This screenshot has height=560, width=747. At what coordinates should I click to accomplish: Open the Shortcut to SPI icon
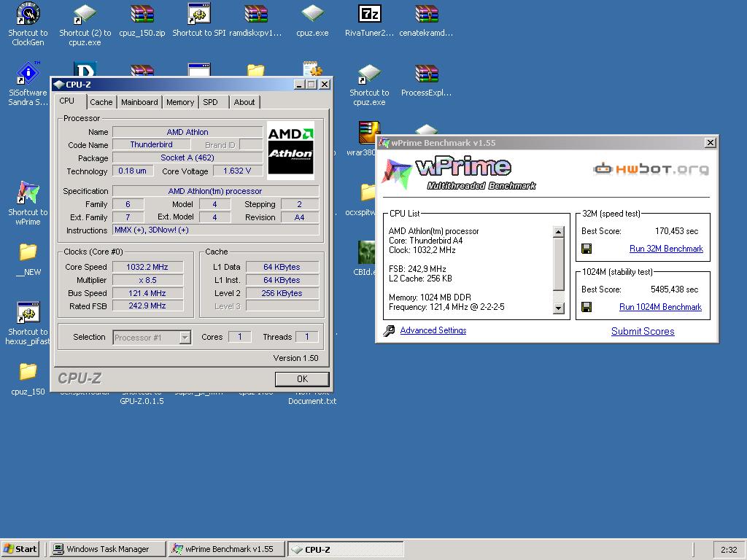coord(198,14)
